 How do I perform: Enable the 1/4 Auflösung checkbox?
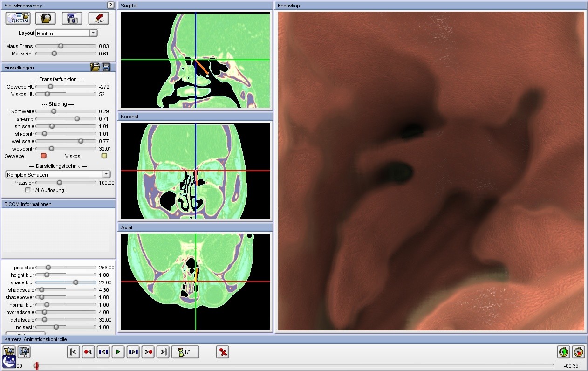coord(28,190)
